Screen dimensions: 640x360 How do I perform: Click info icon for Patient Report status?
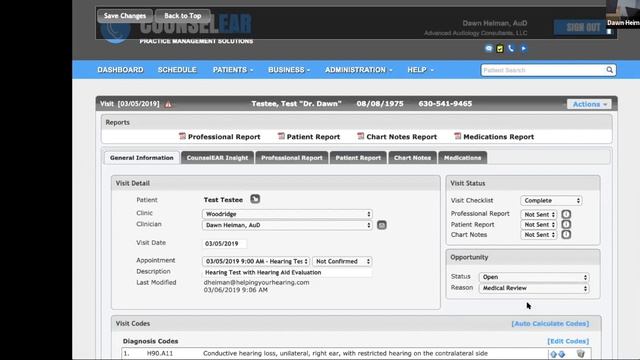tap(566, 224)
